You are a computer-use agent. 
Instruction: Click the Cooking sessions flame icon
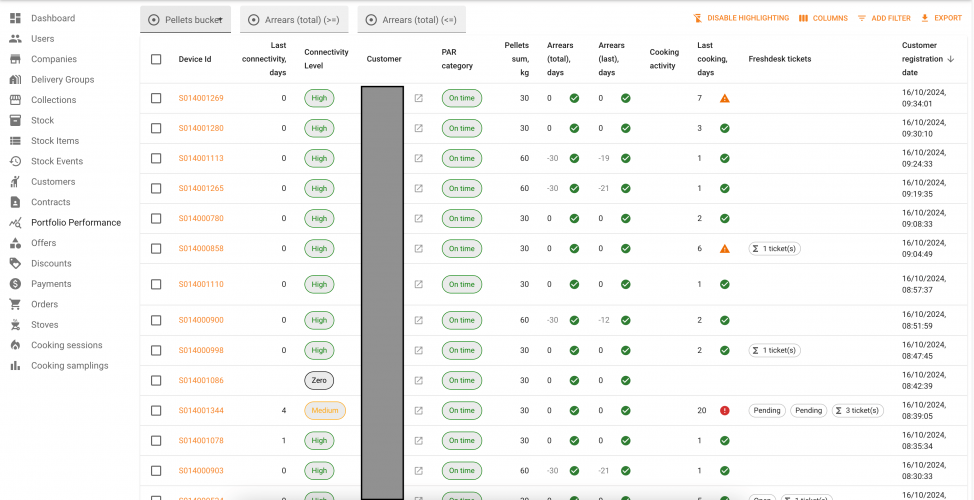tap(15, 345)
